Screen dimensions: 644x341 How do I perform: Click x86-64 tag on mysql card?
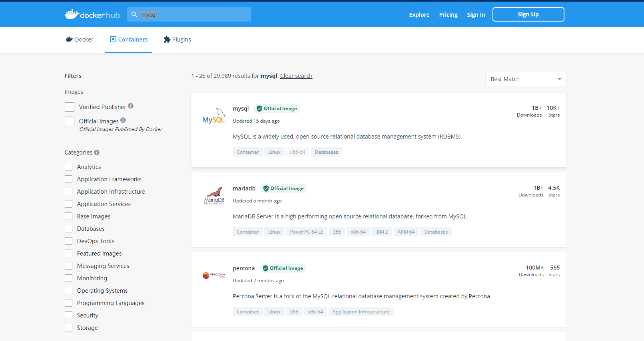pyautogui.click(x=297, y=152)
